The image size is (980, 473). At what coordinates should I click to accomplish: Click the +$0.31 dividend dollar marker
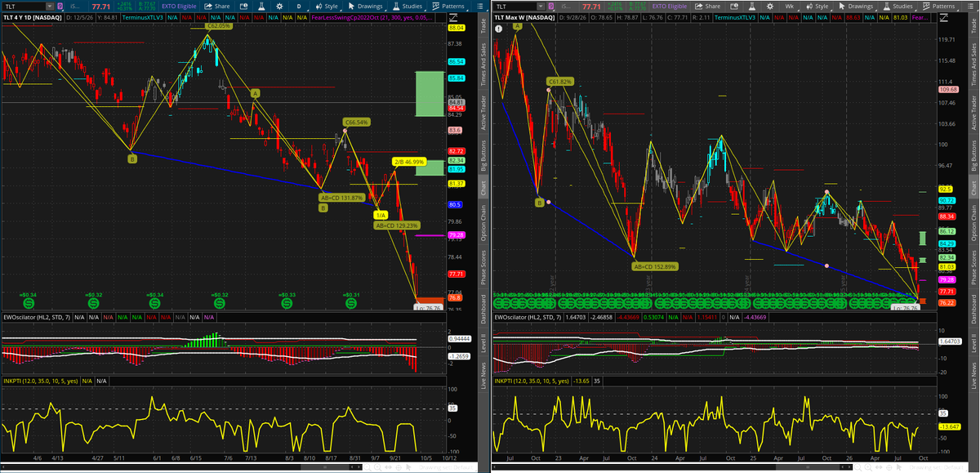coord(350,303)
